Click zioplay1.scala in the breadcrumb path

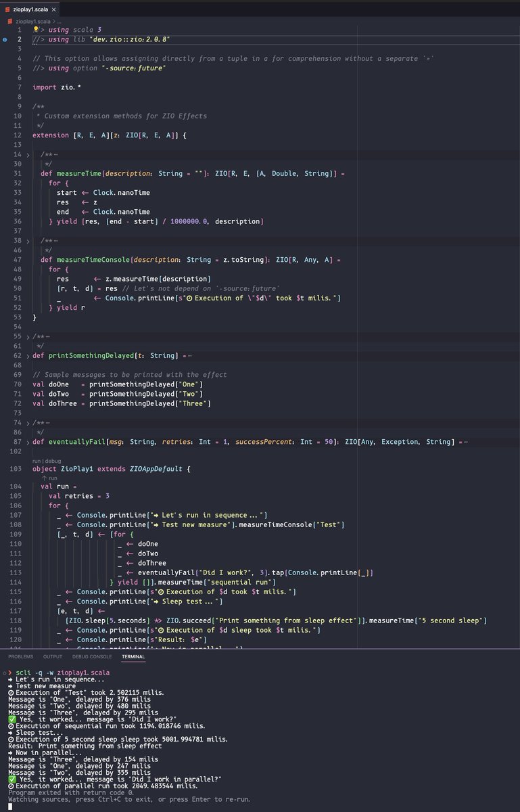point(32,22)
